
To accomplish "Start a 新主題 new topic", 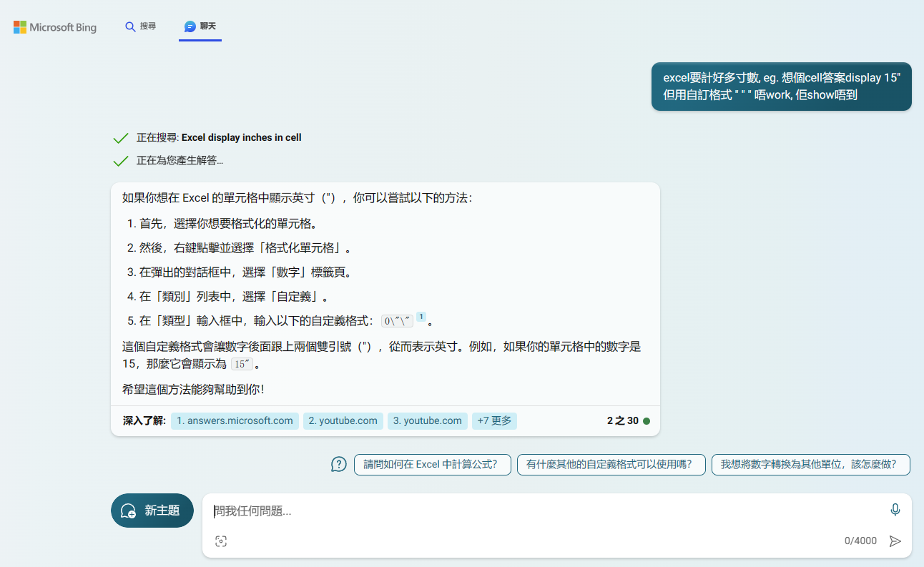I will pyautogui.click(x=152, y=511).
